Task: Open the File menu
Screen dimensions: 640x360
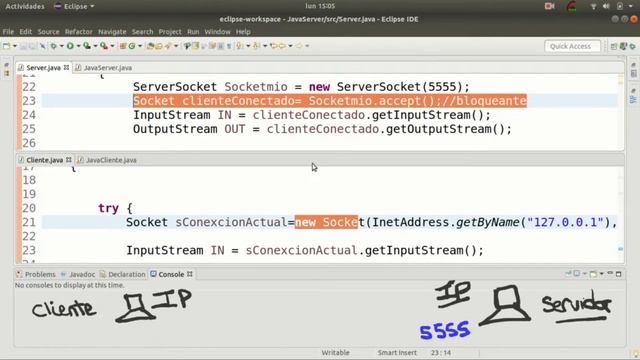Action: 8,31
